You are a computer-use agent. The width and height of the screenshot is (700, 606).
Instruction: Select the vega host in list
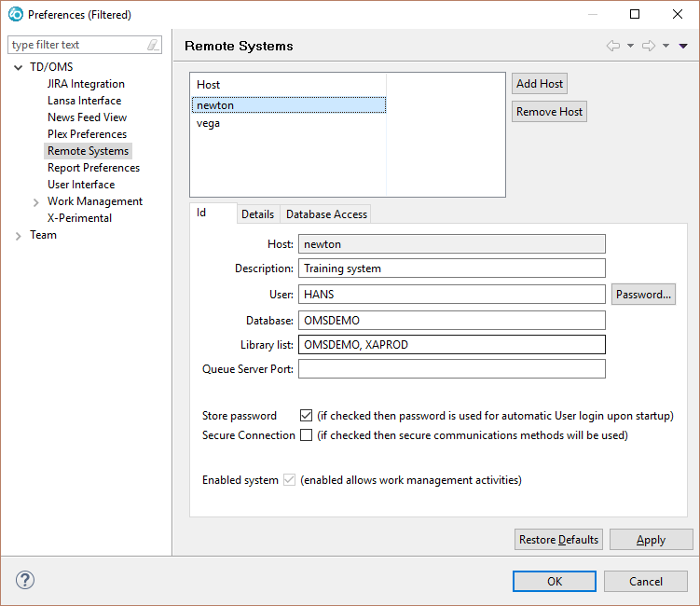[209, 123]
